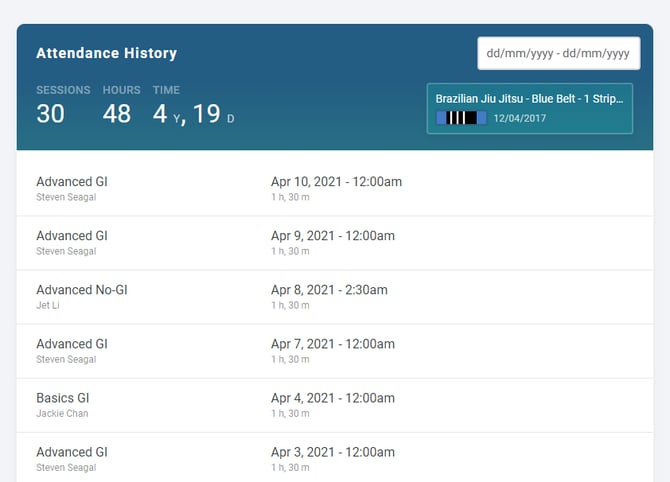Click the blue belt stripe icon

click(461, 117)
